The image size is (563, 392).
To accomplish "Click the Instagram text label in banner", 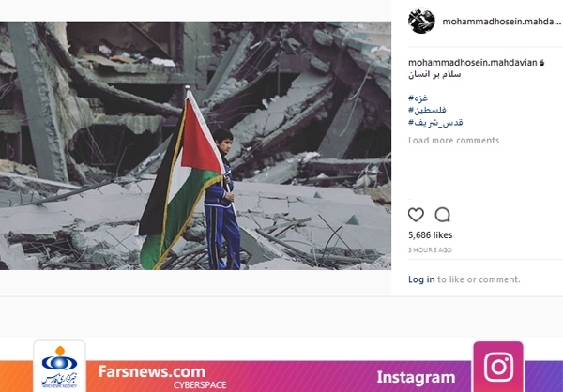I will (416, 377).
